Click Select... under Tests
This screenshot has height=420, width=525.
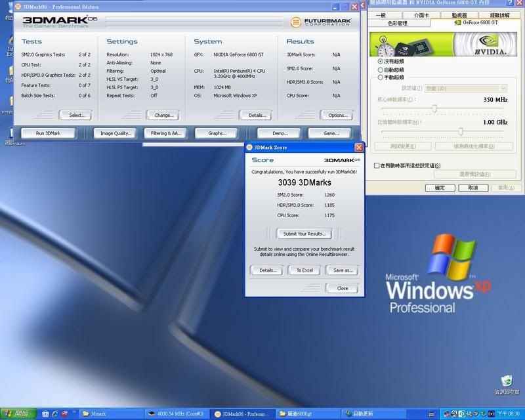pos(75,115)
